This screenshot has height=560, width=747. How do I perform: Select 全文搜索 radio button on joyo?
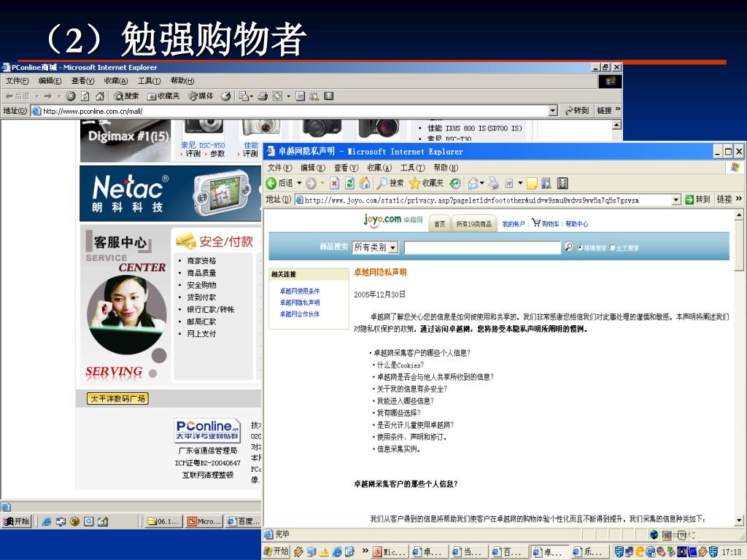(x=613, y=248)
